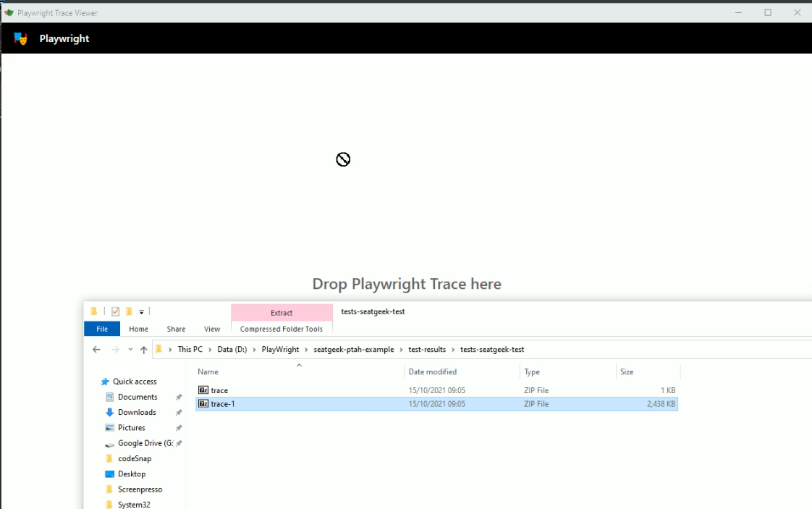812x509 pixels.
Task: Open the Quick Access Toolbar customize dropdown
Action: [140, 311]
